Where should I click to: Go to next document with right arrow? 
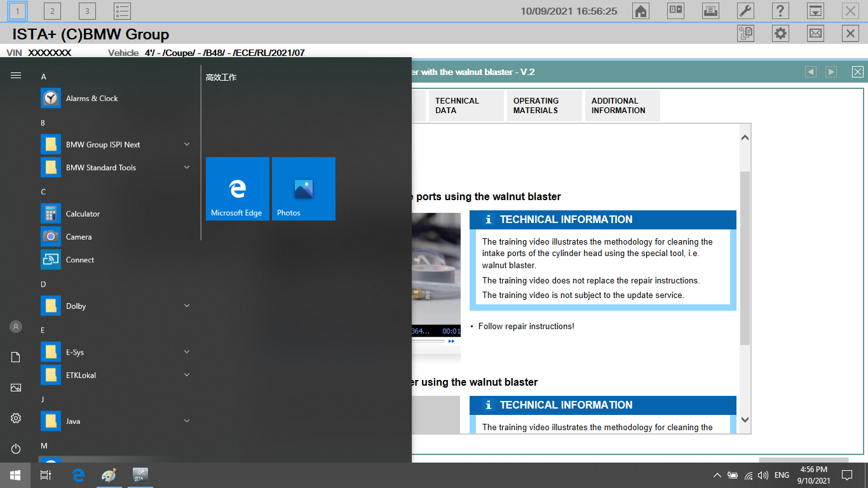click(x=831, y=72)
